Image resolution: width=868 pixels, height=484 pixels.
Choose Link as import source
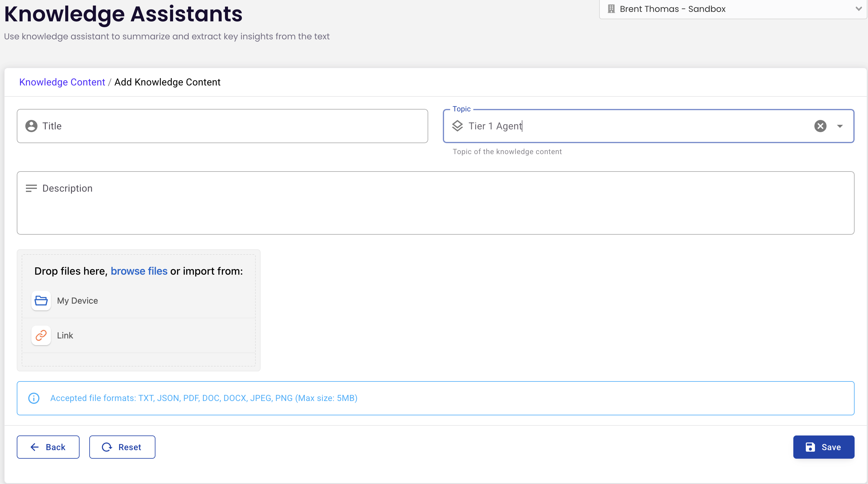[x=65, y=335]
